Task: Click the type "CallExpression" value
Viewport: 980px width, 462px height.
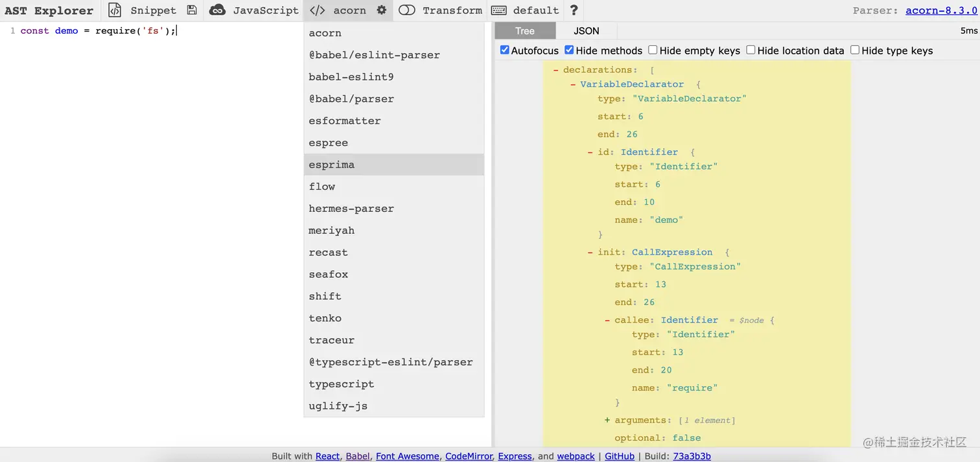Action: pos(695,267)
